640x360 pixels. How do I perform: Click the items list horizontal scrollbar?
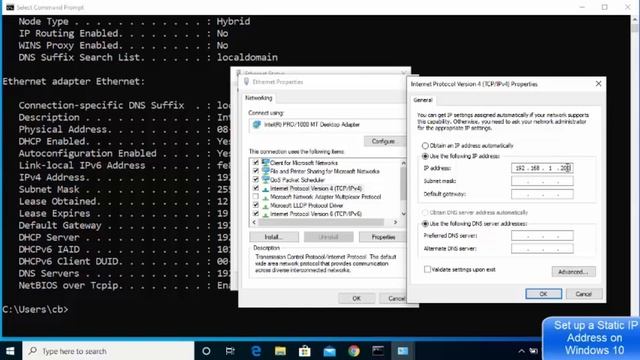[x=321, y=222]
